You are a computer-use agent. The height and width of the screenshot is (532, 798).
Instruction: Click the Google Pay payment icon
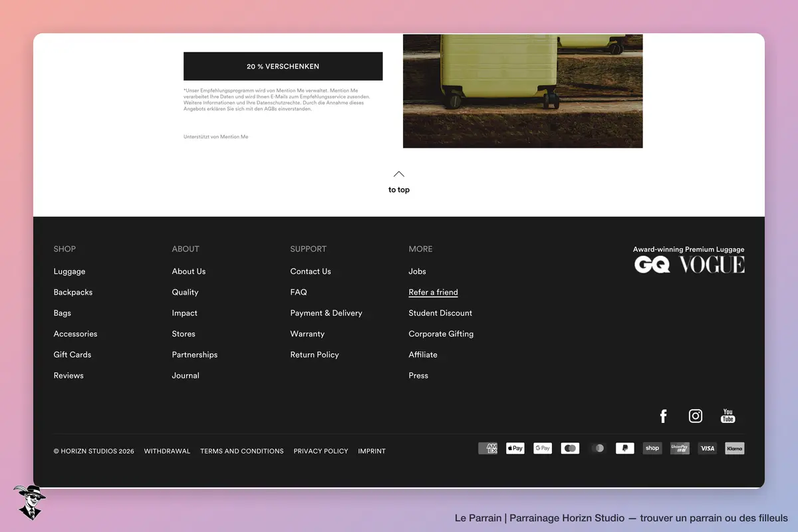tap(543, 448)
